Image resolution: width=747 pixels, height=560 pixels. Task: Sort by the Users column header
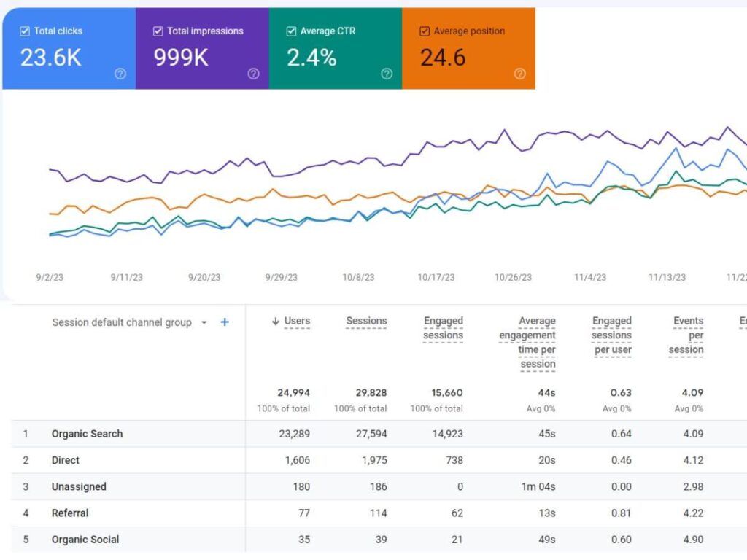(x=297, y=322)
